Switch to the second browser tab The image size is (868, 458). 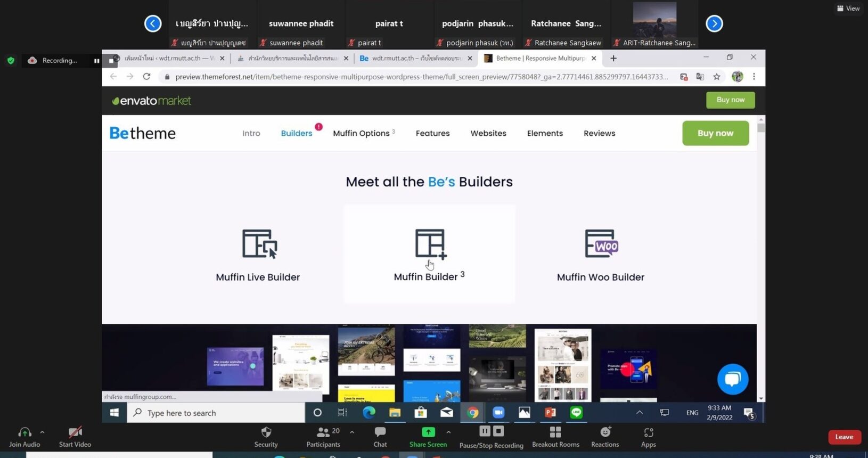point(292,58)
